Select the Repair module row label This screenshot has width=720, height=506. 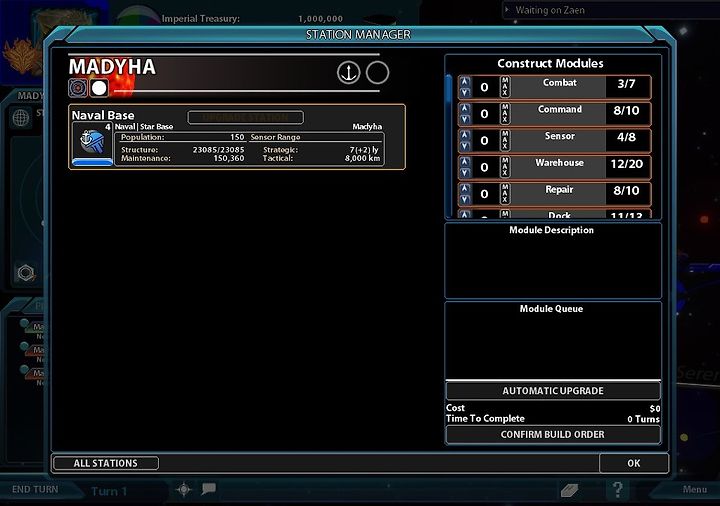coord(559,189)
